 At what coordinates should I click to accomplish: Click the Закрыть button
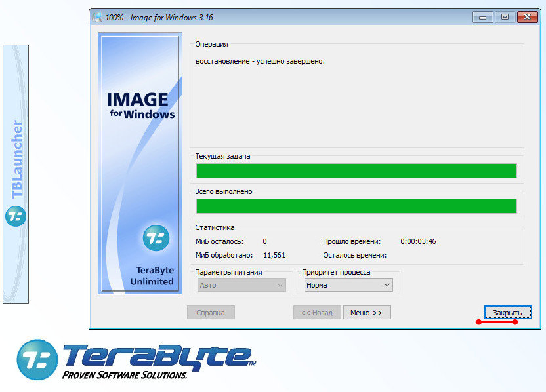(x=508, y=312)
